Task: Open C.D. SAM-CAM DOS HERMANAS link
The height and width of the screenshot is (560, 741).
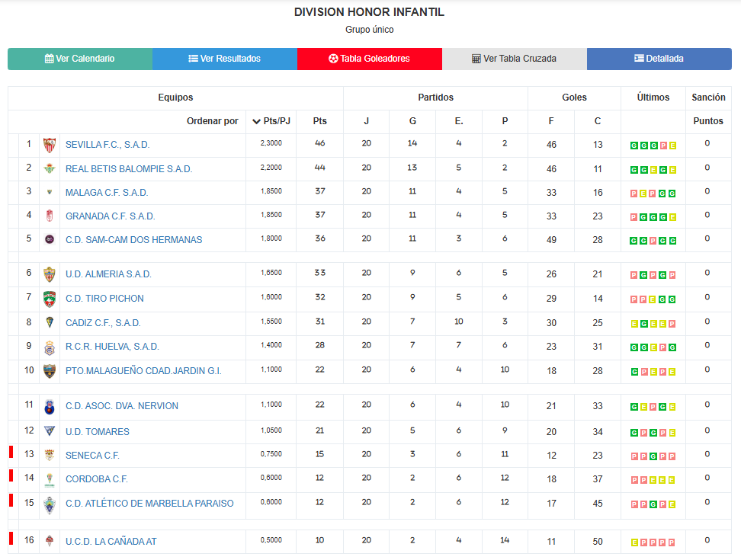Action: coord(133,240)
